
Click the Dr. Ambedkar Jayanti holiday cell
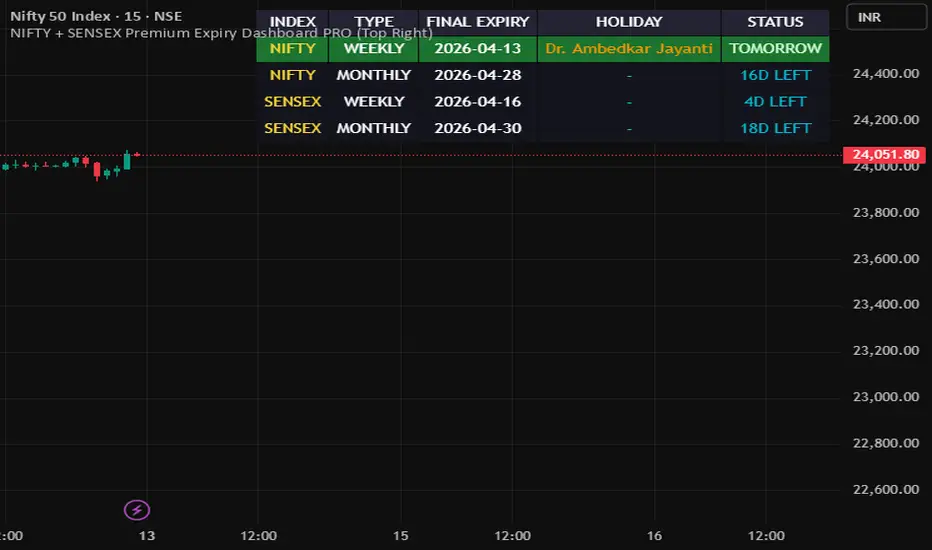click(x=629, y=49)
